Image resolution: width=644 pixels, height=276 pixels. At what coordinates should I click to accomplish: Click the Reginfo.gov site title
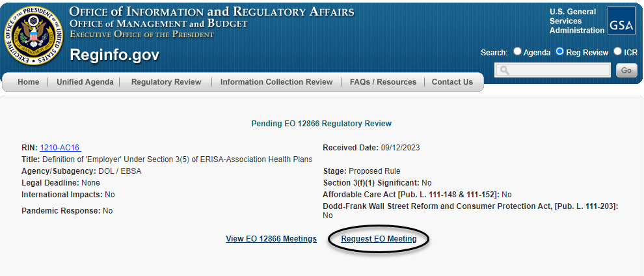click(114, 55)
